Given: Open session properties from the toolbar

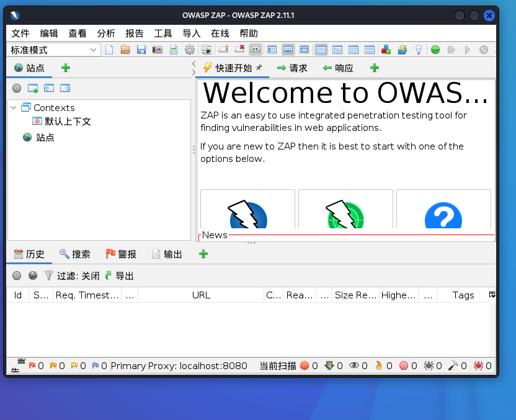Looking at the screenshot, I should pos(174,50).
